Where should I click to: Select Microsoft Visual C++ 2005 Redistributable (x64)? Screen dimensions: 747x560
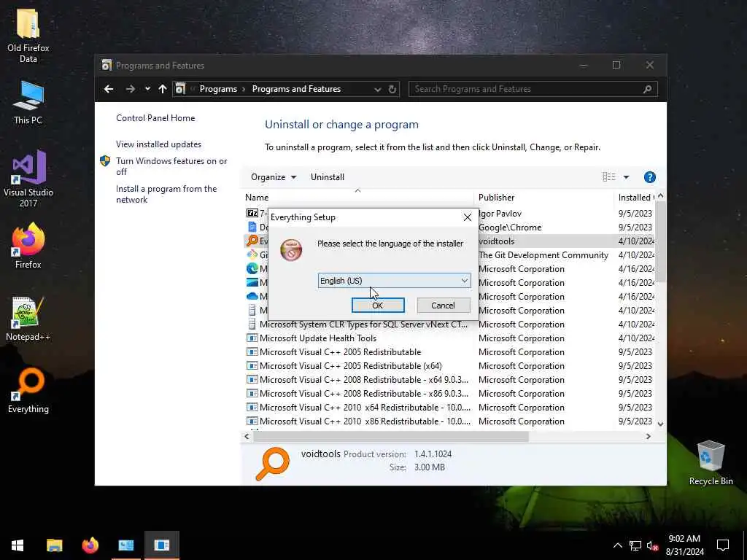pos(351,366)
